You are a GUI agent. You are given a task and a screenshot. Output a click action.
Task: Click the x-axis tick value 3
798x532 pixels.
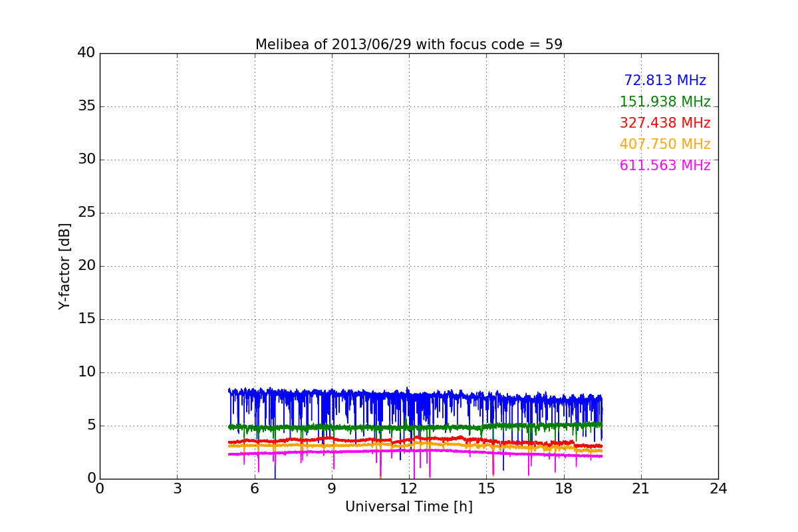point(177,489)
